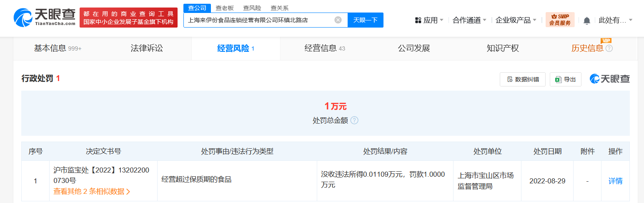Open the 法律诉讼 tab
The height and width of the screenshot is (203, 644).
(x=147, y=48)
